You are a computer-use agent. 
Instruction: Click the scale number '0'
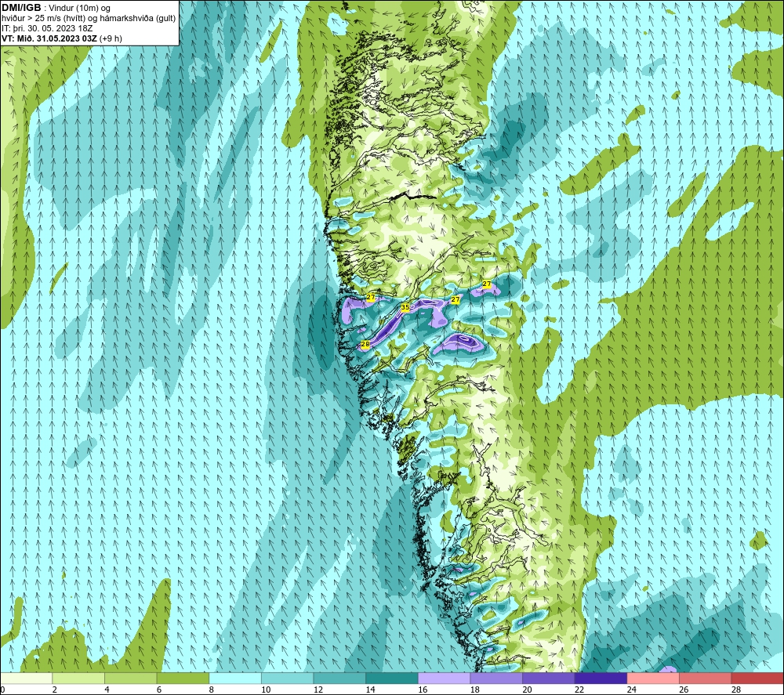(x=2, y=690)
